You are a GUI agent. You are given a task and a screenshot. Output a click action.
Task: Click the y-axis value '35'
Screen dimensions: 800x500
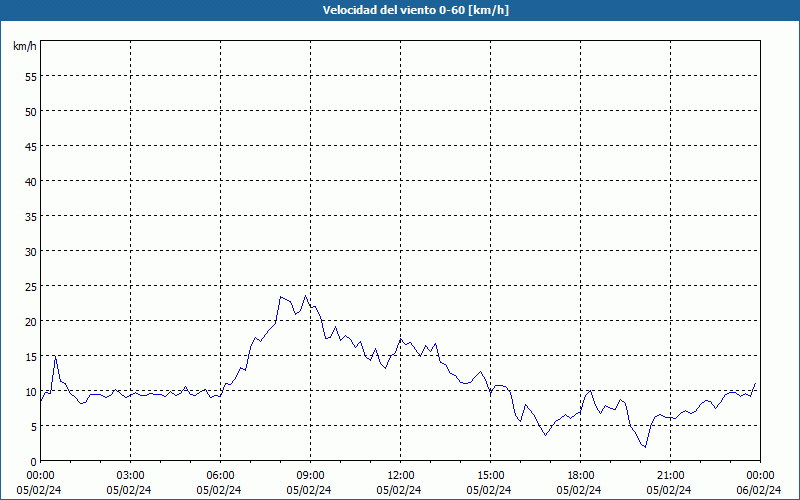pos(31,216)
